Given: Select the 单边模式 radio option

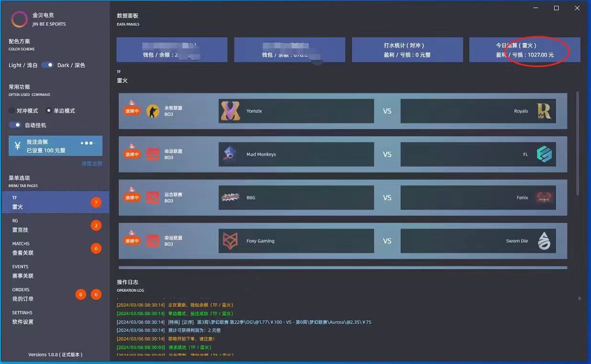Looking at the screenshot, I should pos(49,111).
